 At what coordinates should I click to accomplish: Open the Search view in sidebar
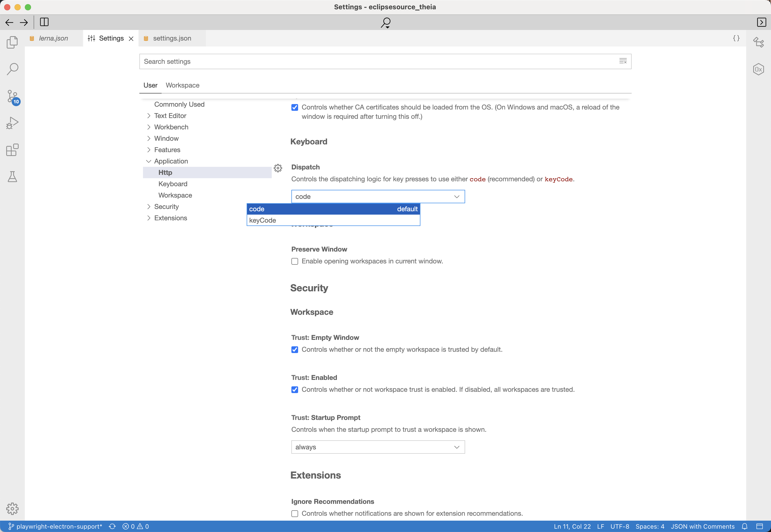click(x=12, y=69)
